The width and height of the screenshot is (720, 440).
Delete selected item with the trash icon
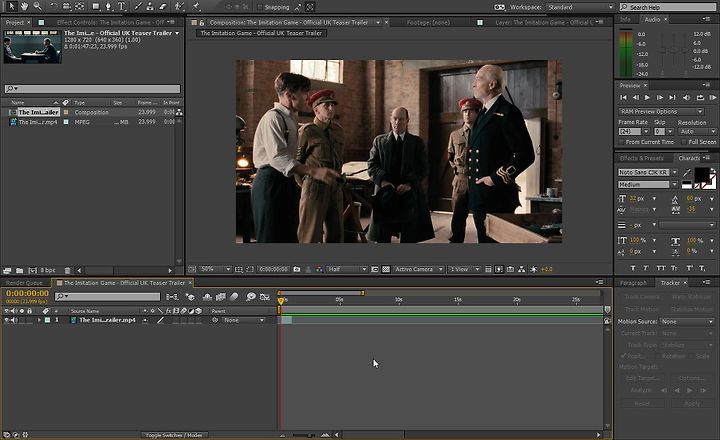(68, 271)
